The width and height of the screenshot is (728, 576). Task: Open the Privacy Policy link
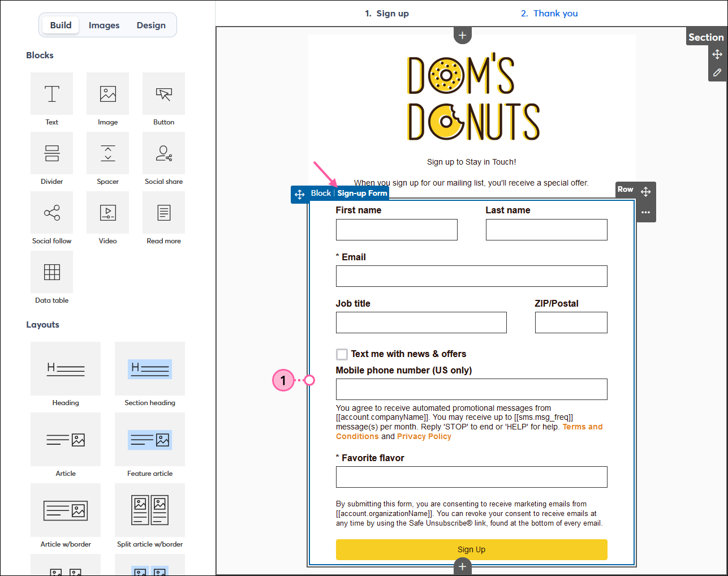[424, 436]
